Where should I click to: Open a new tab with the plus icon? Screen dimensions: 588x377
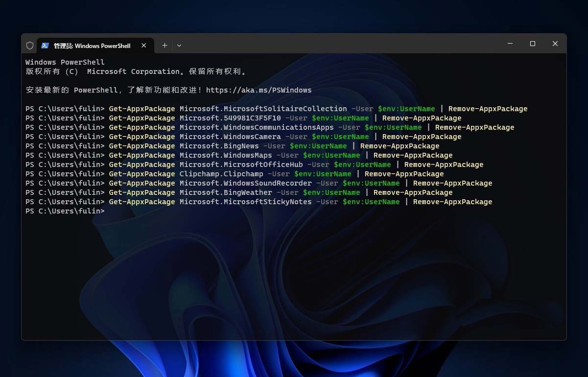165,45
